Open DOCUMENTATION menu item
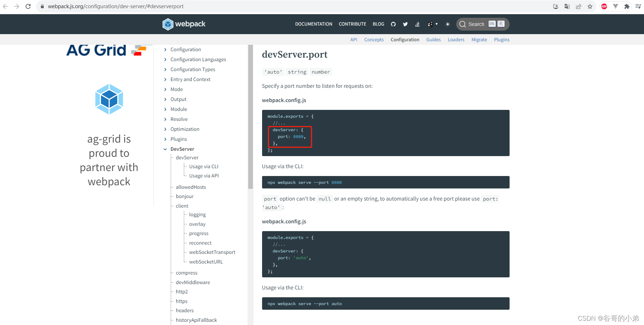This screenshot has height=325, width=644. click(x=314, y=24)
